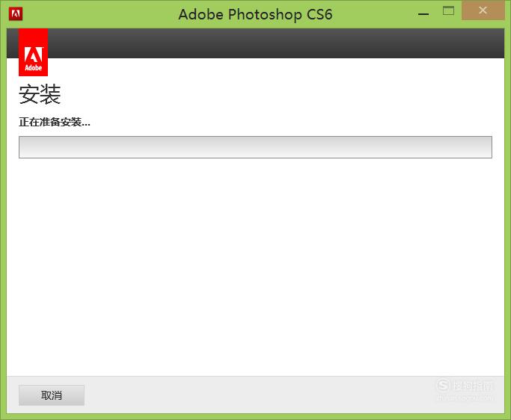Minimize the Photoshop CS6 installer window
This screenshot has width=511, height=420.
(423, 14)
